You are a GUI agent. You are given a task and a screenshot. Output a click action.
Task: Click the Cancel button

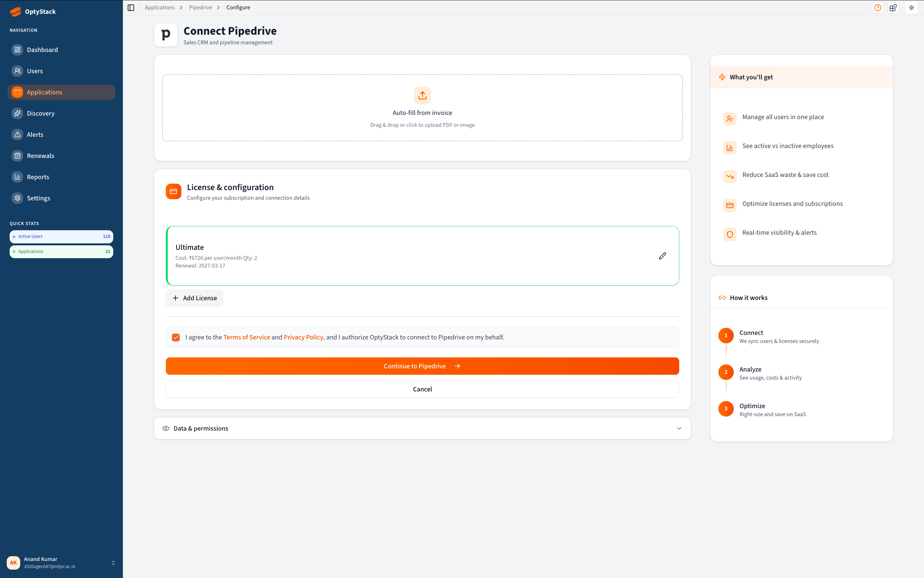tap(422, 389)
